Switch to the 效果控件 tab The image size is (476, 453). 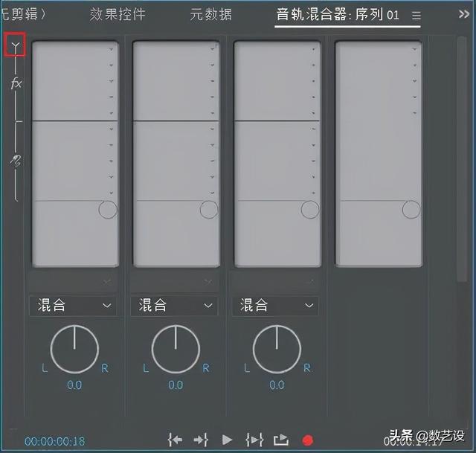(118, 15)
